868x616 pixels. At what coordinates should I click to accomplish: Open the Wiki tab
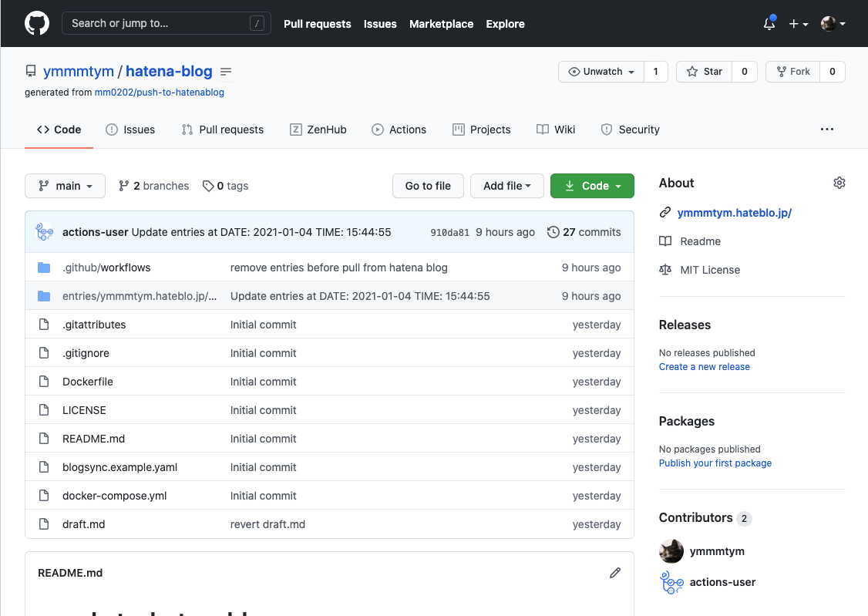pos(556,130)
